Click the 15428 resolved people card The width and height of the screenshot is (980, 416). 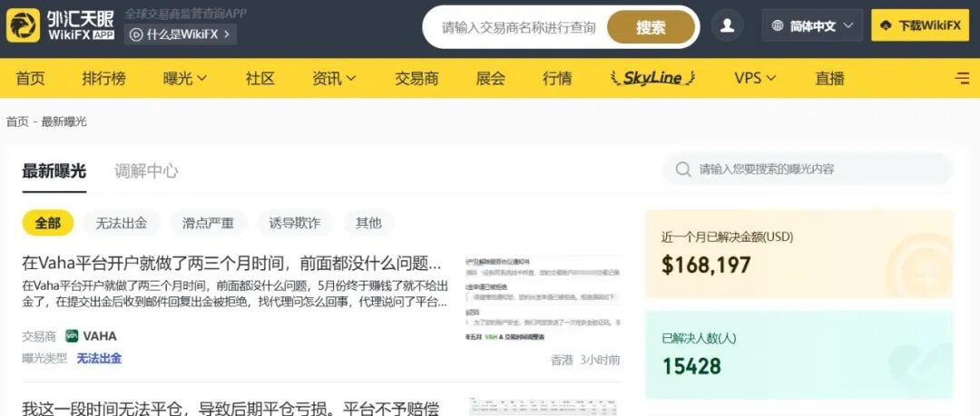[799, 354]
